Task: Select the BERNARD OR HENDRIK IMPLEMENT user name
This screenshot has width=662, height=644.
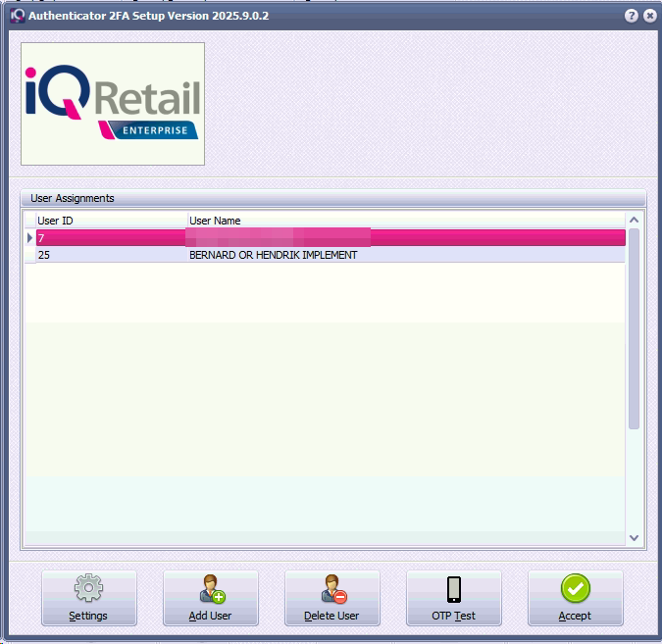Action: (x=273, y=255)
